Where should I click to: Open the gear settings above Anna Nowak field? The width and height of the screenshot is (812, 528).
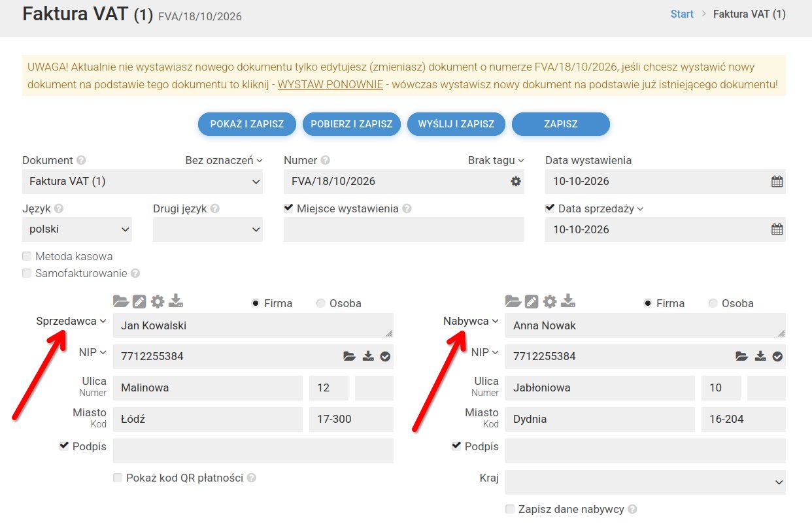550,301
